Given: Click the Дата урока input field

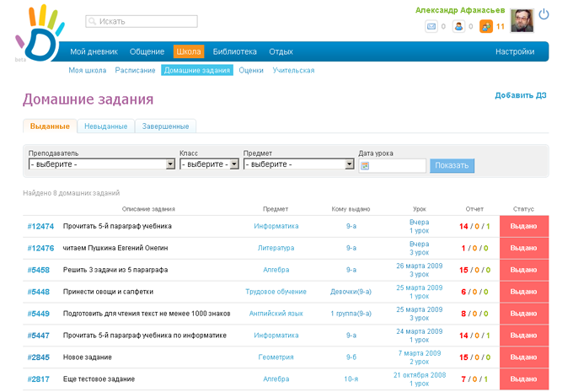Looking at the screenshot, I should tap(398, 166).
